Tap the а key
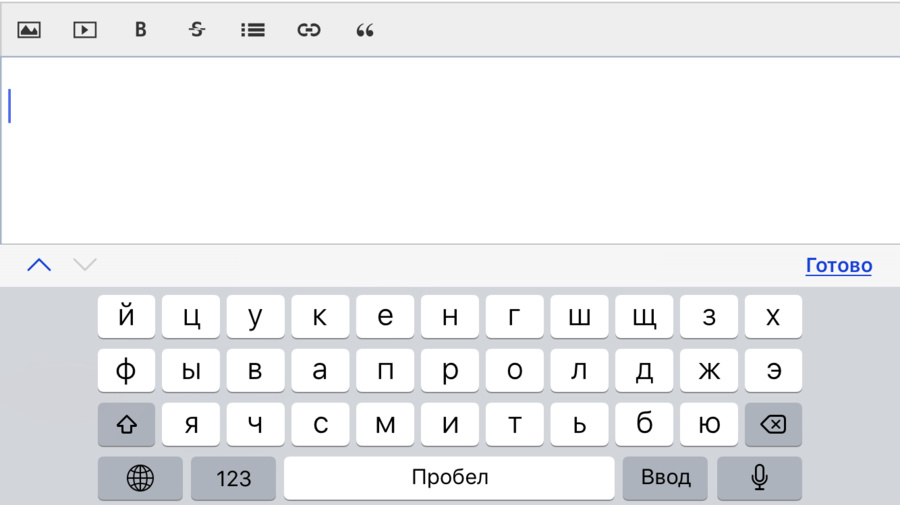 (x=320, y=370)
